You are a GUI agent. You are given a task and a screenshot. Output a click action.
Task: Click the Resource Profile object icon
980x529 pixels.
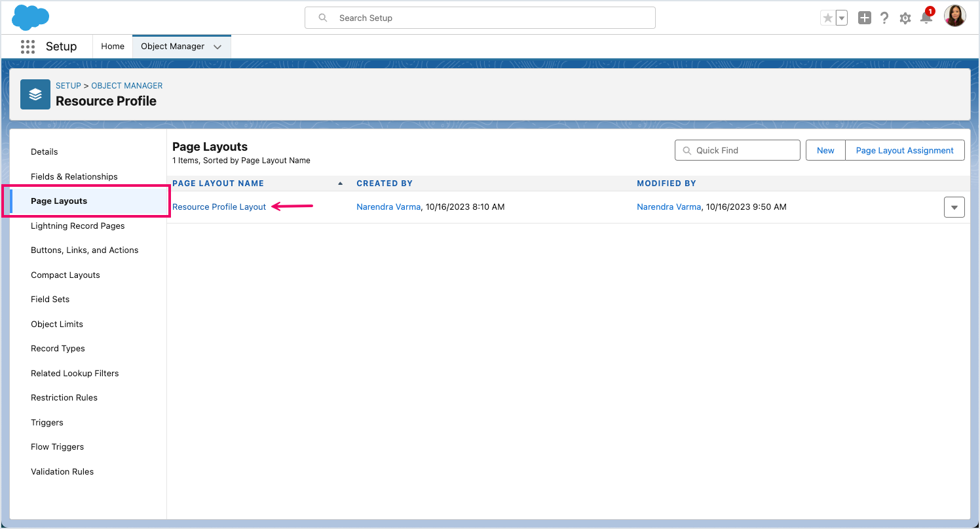35,94
